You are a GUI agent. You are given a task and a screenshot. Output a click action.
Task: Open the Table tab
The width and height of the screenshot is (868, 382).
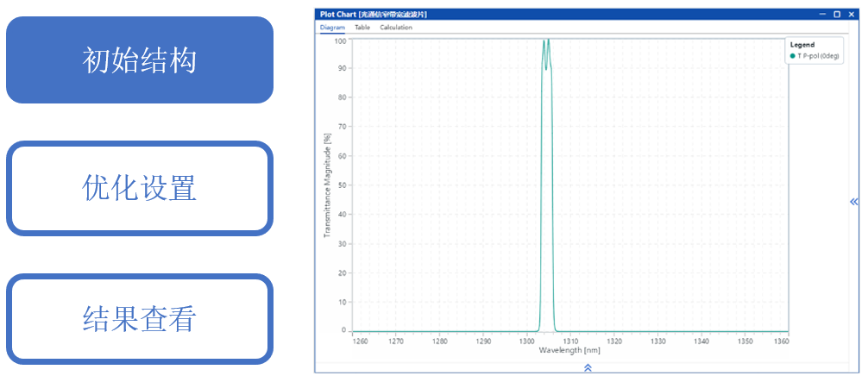362,28
